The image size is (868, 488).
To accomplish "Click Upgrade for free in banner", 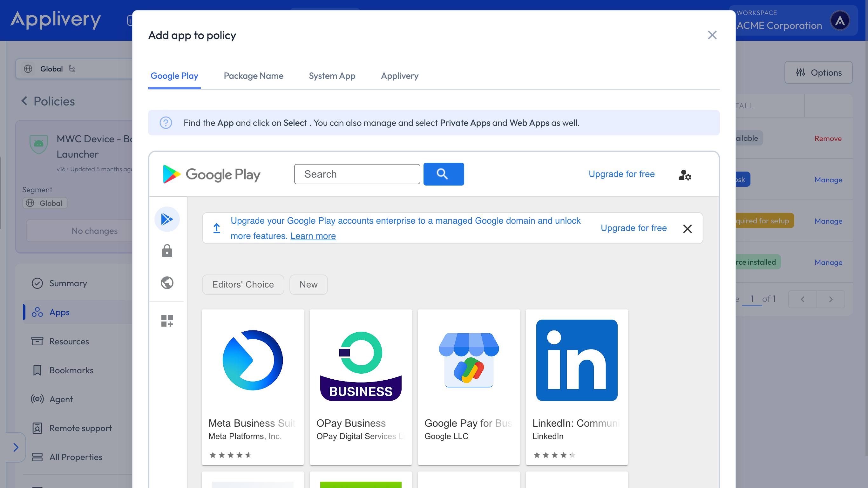I will [634, 228].
